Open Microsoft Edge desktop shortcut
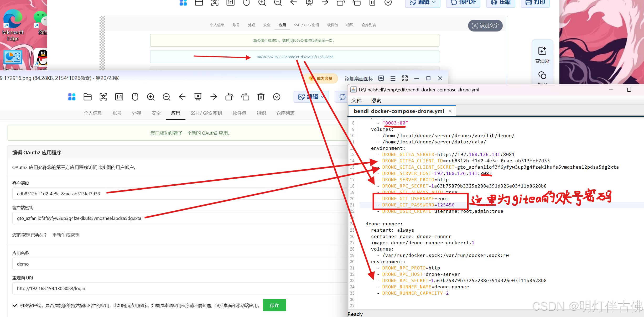Image resolution: width=644 pixels, height=317 pixels. [x=13, y=25]
